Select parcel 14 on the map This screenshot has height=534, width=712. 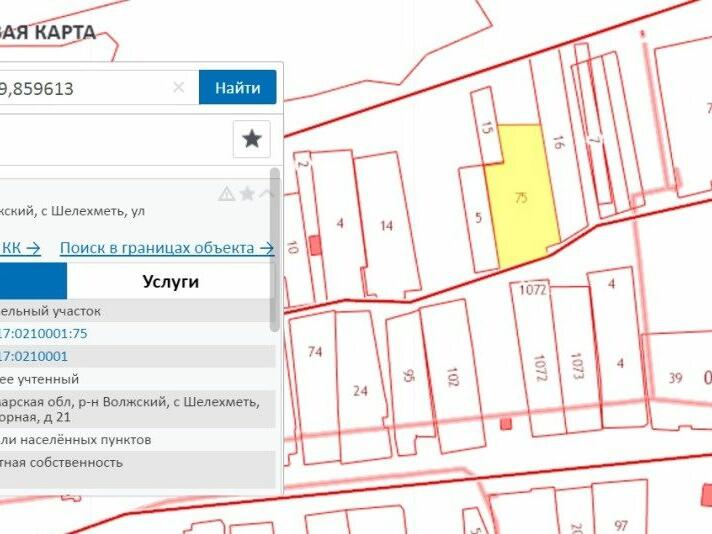(x=386, y=225)
